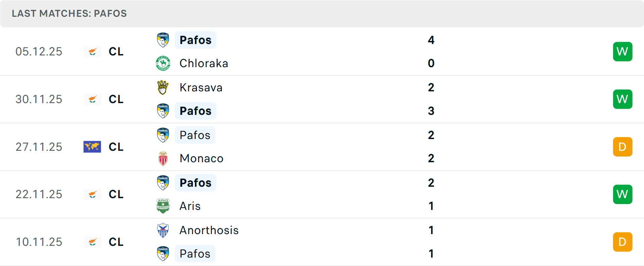Open the Krasava team link
The image size is (644, 266).
[201, 87]
